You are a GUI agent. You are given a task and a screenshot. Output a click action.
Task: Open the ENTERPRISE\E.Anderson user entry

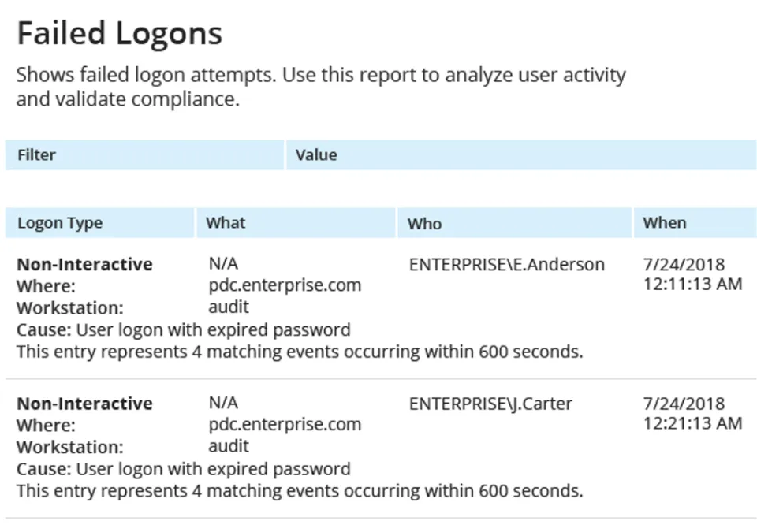(506, 265)
